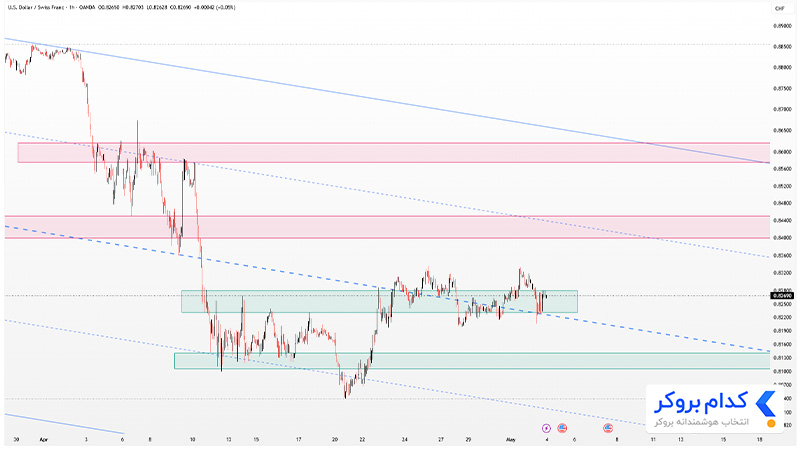Open the US flag event nearest date 4
The width and height of the screenshot is (800, 450).
click(x=562, y=428)
